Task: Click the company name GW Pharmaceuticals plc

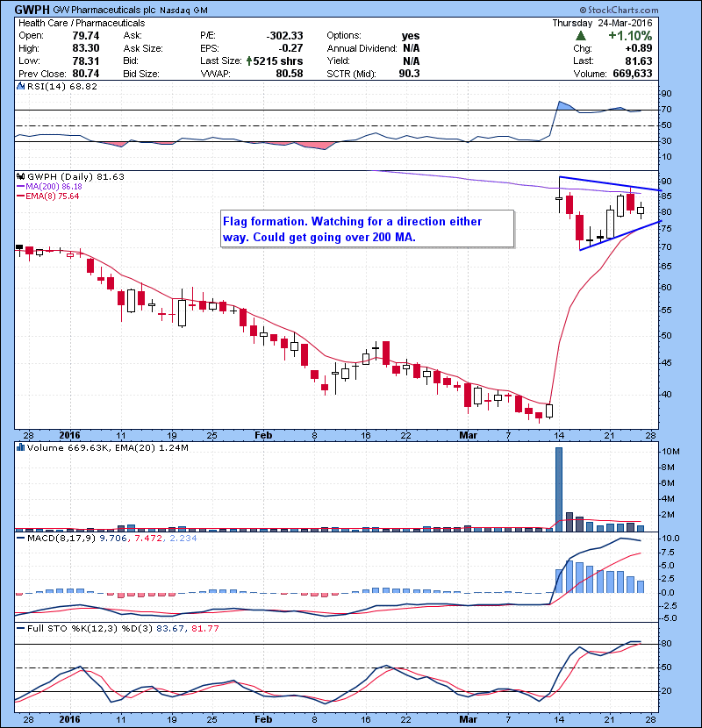Action: pos(104,10)
